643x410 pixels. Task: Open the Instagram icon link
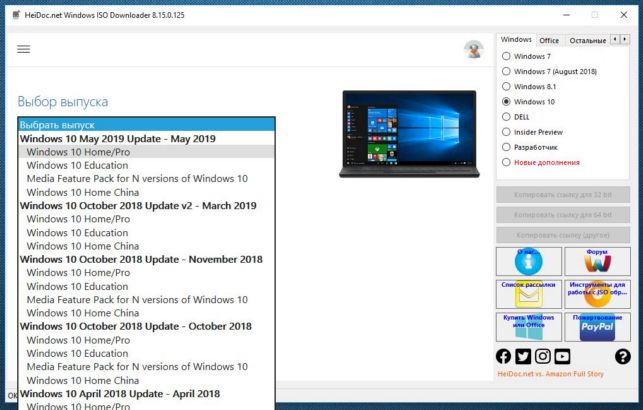coord(543,356)
